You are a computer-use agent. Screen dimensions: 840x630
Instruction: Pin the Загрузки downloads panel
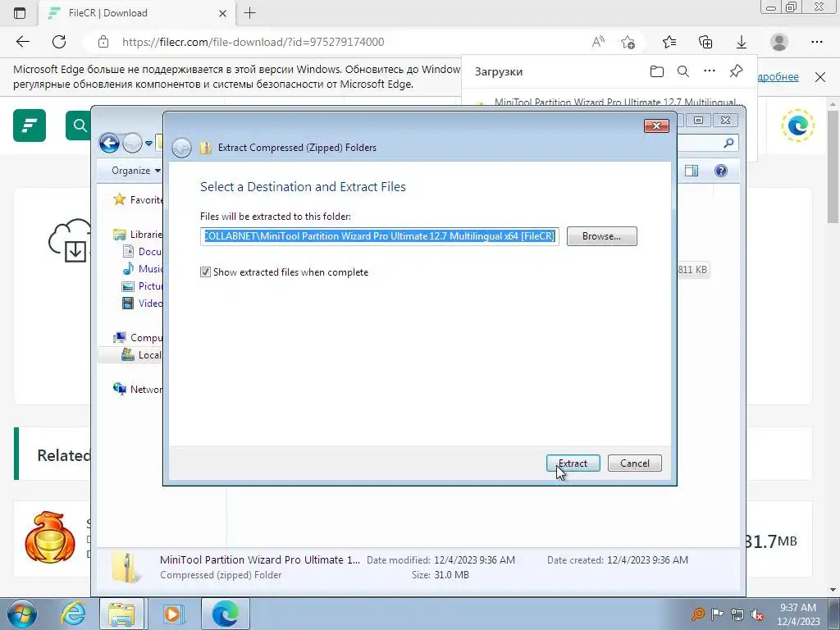point(736,71)
